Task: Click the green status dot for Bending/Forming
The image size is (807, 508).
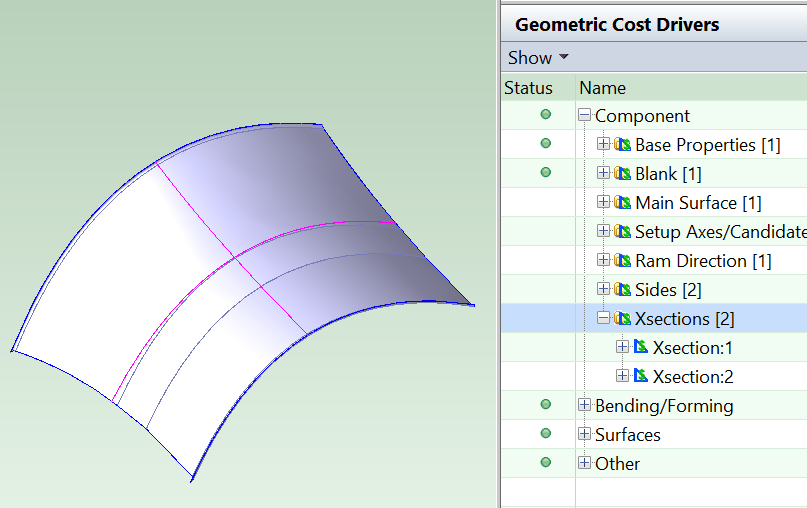Action: [545, 405]
